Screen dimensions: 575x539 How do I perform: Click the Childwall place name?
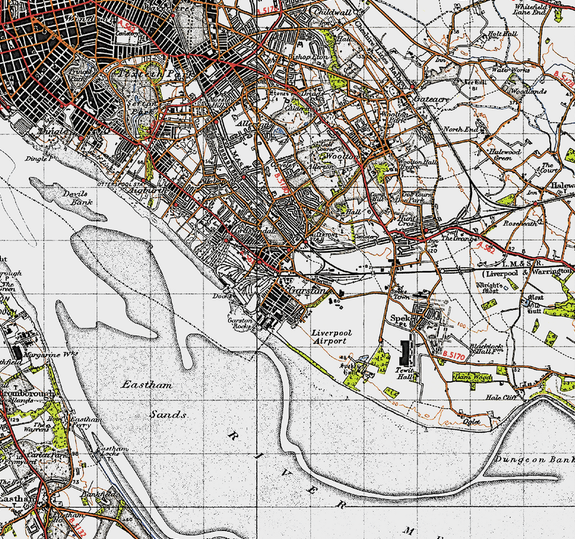[x=332, y=12]
